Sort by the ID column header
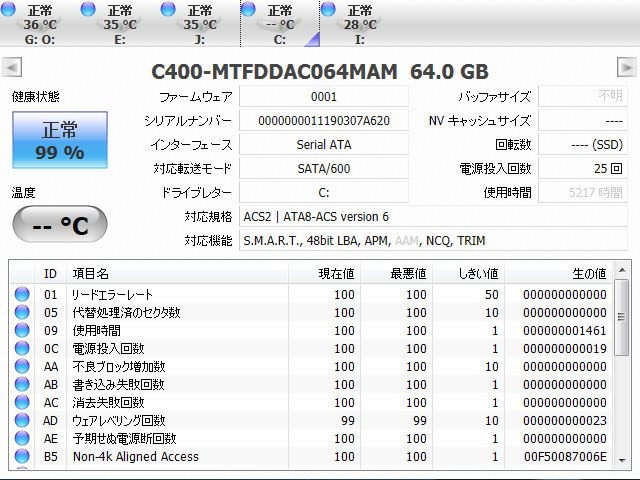Viewport: 640px width, 480px height. (x=50, y=273)
